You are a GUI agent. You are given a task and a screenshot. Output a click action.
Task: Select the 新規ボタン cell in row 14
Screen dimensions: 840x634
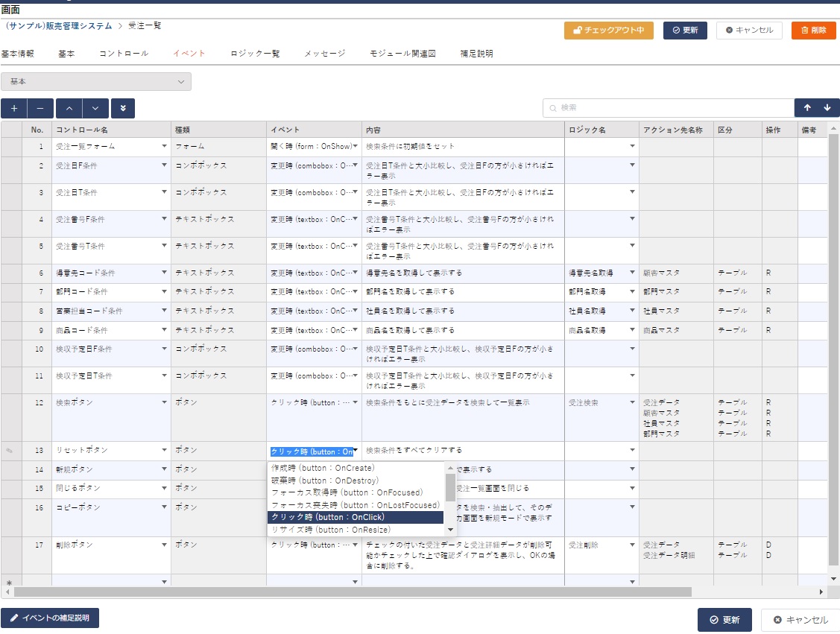111,469
